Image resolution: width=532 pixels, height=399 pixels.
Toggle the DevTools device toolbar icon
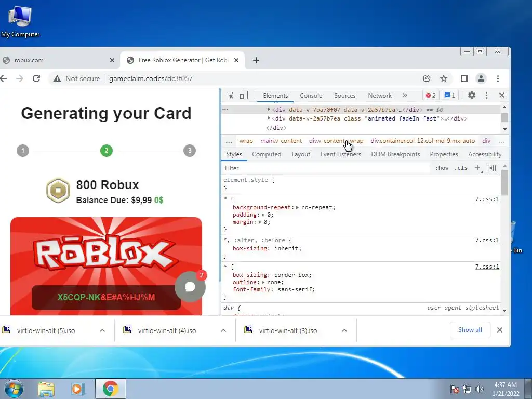(x=244, y=96)
